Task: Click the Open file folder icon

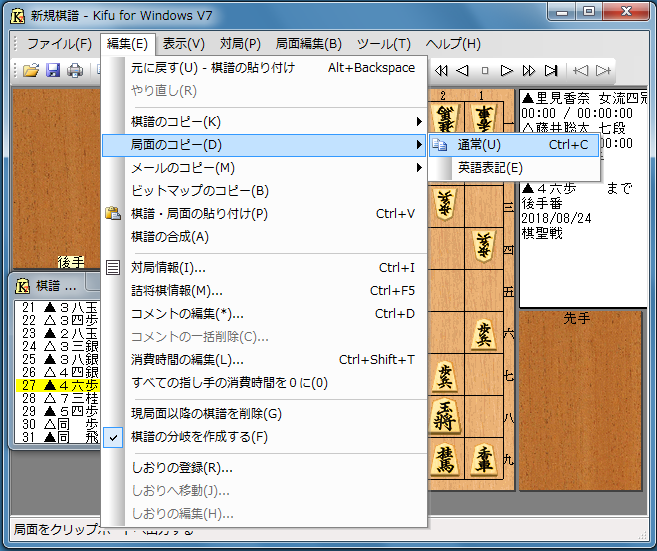Action: point(31,71)
